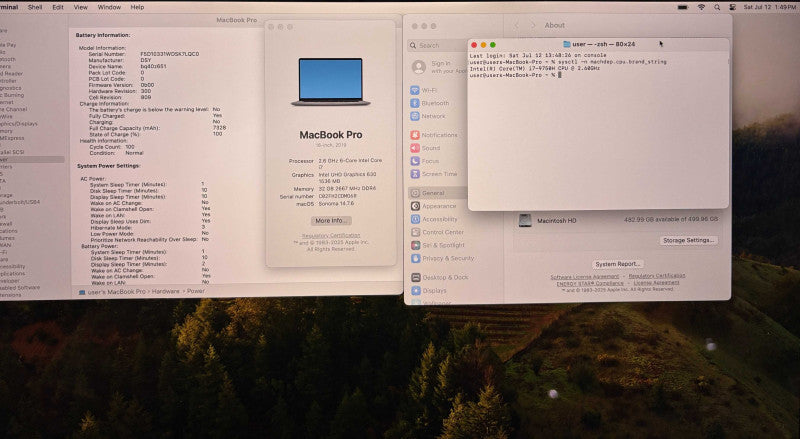Select Disabled Software in System Information sidebar
Screen dimensions: 800x439
click(x=20, y=287)
